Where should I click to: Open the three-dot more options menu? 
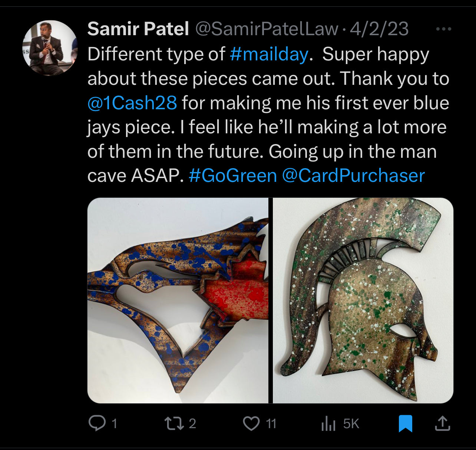pyautogui.click(x=444, y=29)
